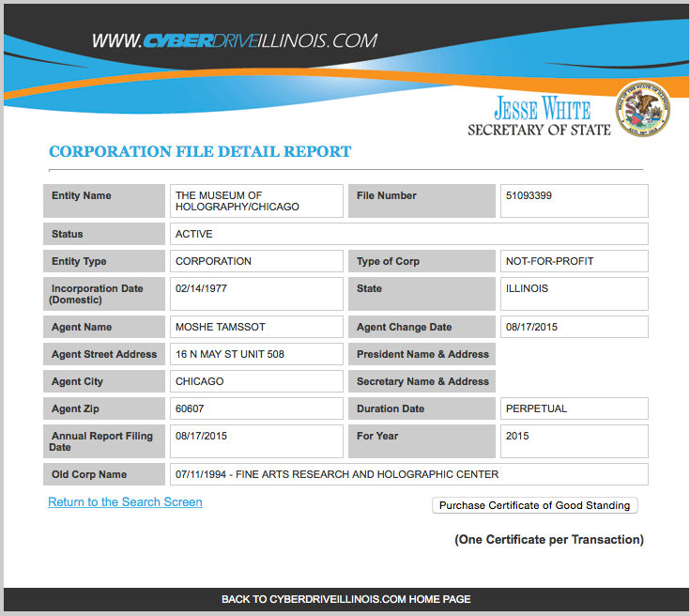The width and height of the screenshot is (690, 616).
Task: Click the PERPETUAL duration date value
Action: point(574,408)
